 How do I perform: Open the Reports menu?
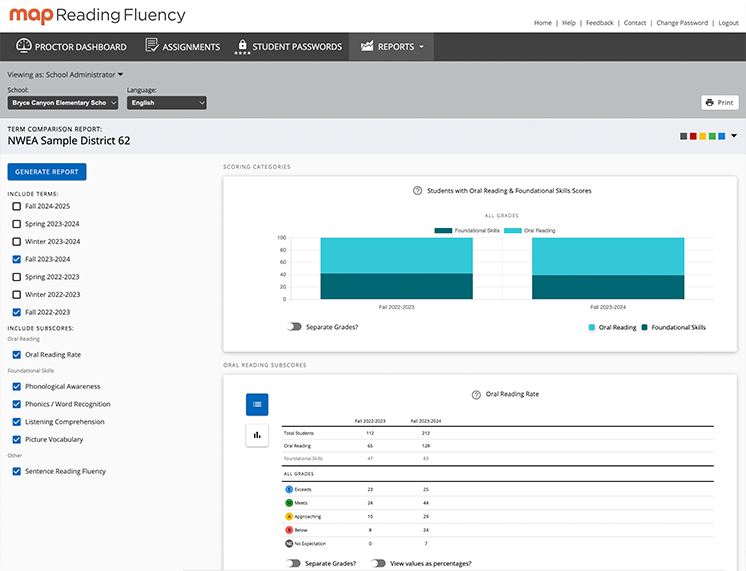coord(391,46)
